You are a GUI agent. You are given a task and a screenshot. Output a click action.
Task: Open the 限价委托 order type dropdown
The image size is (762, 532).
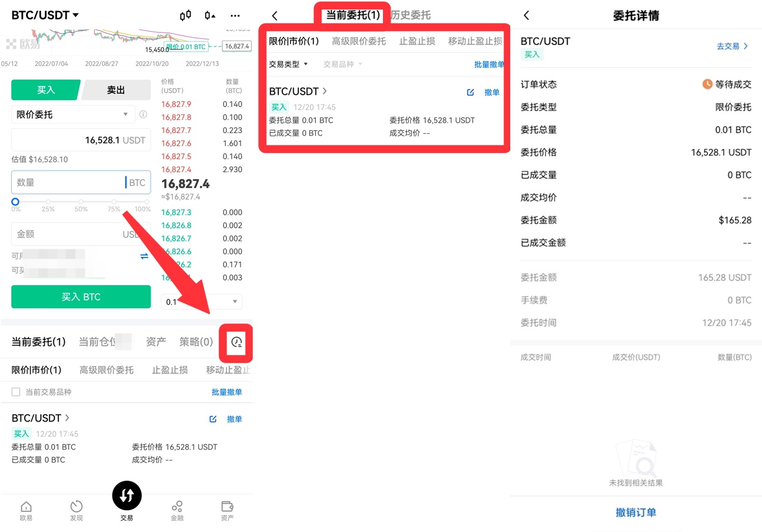pos(73,114)
